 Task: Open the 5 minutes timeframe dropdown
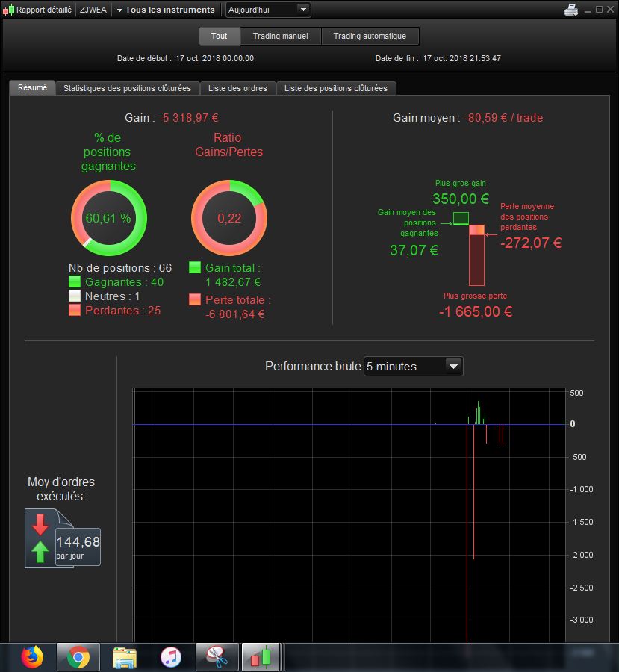point(413,367)
